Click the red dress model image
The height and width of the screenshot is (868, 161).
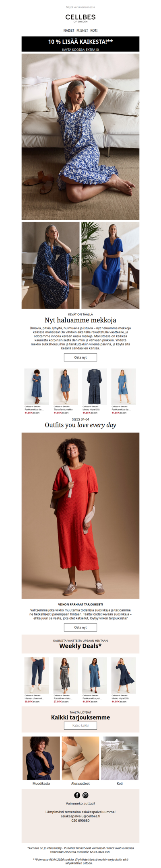coord(80,515)
